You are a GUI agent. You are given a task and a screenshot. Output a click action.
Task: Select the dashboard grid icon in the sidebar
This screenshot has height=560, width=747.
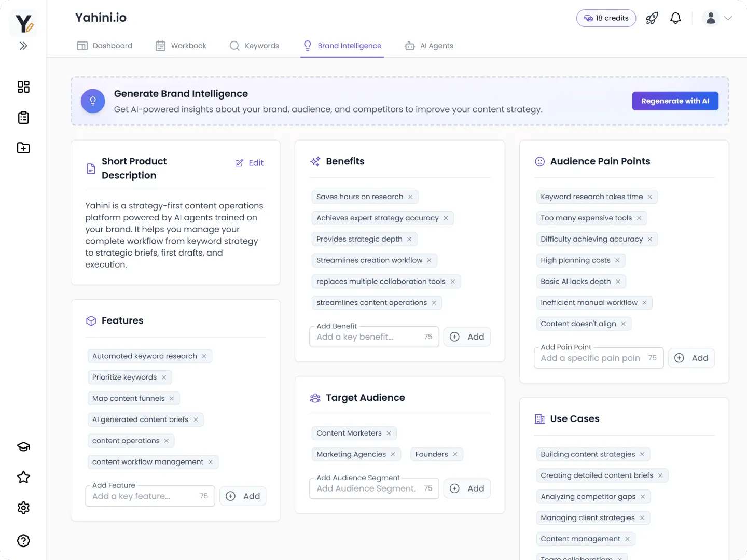[23, 87]
